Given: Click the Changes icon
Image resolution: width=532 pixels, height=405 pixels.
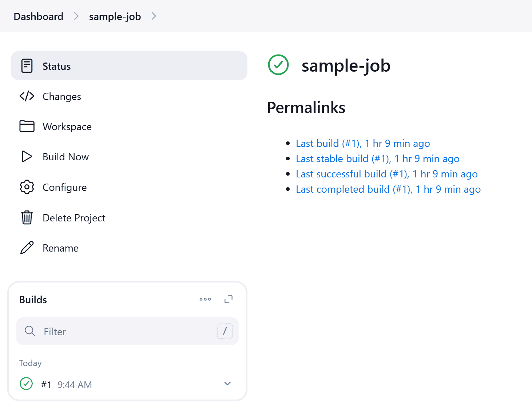Looking at the screenshot, I should (27, 96).
